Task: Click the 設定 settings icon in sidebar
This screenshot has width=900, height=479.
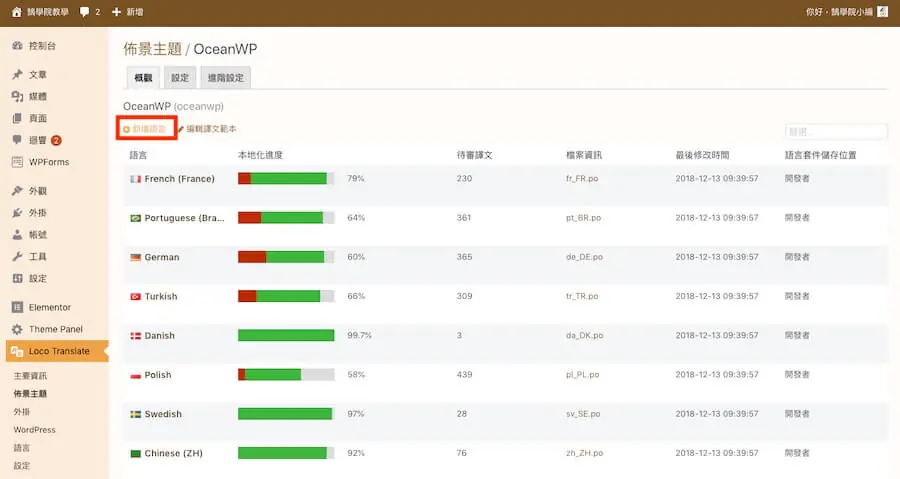Action: 17,278
